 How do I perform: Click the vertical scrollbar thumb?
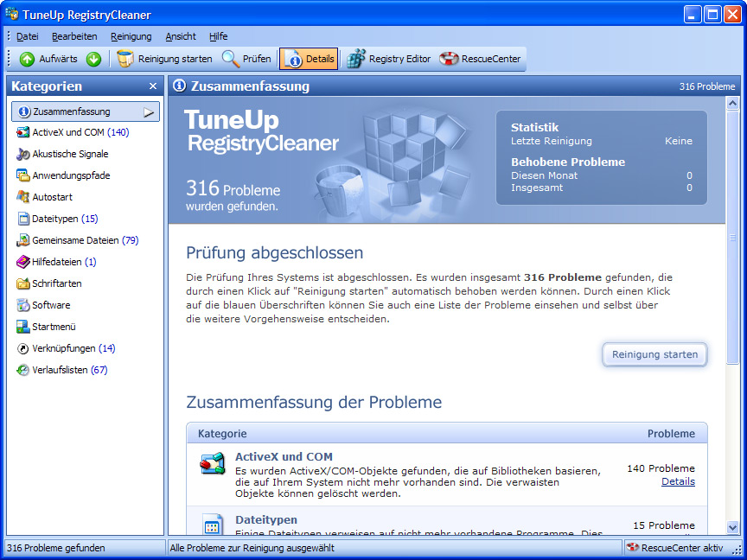[x=732, y=237]
